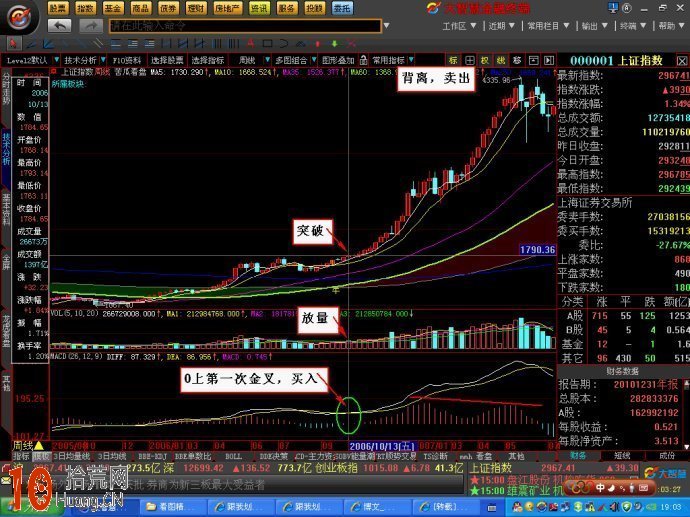Screen dimensions: 690x517
Task: Open the 常用栏目 menu
Action: click(548, 26)
